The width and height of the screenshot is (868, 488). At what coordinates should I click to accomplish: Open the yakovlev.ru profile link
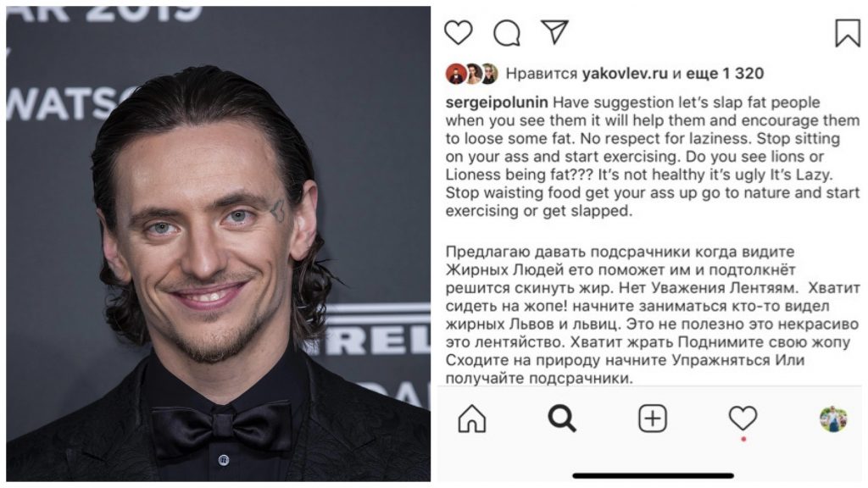[x=625, y=74]
